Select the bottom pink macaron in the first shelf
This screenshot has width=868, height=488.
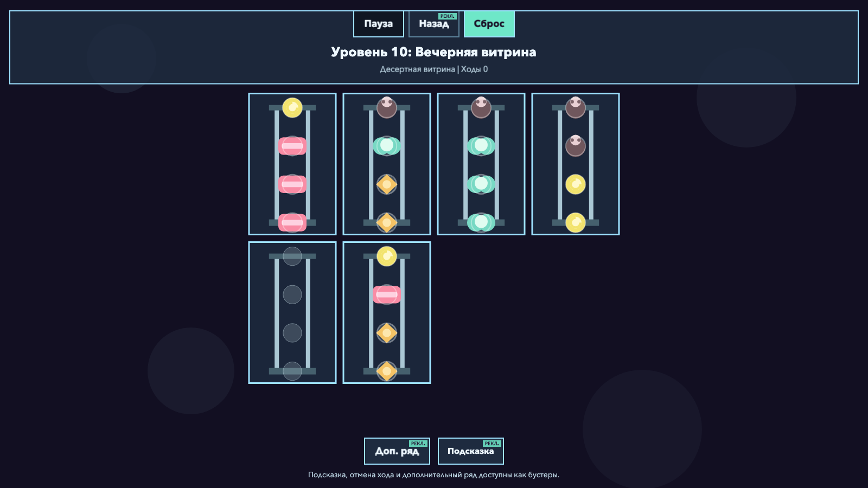click(292, 222)
